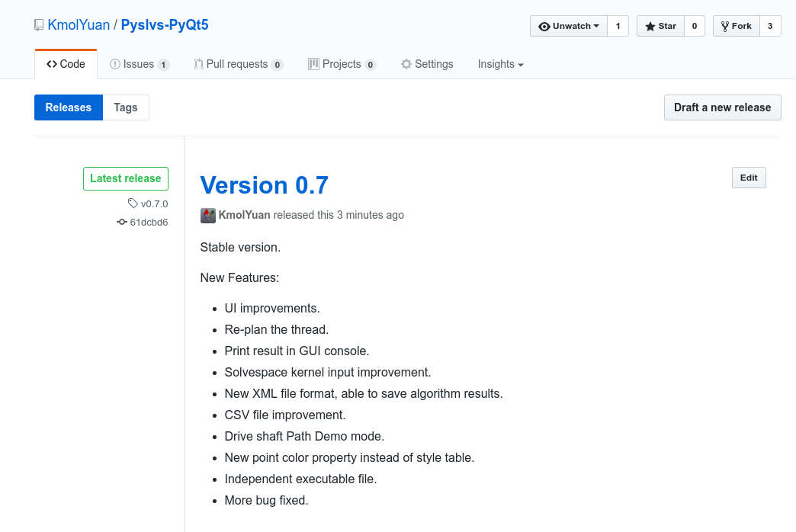Open the Pull requests tab
796x532 pixels.
tap(238, 64)
